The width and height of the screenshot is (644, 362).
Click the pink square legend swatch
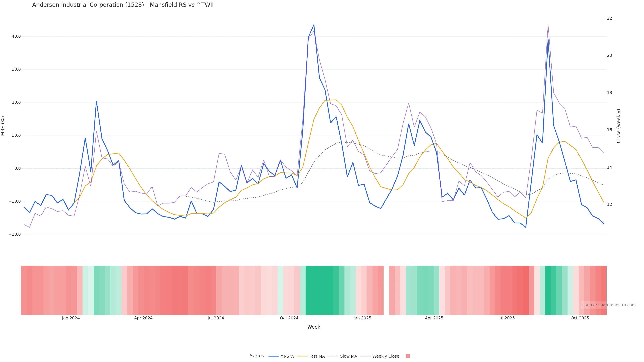pyautogui.click(x=408, y=356)
